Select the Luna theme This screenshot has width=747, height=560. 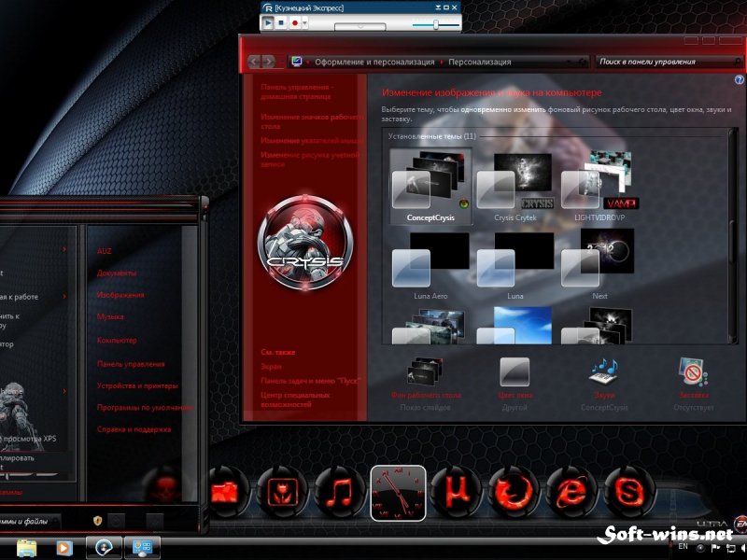(515, 265)
